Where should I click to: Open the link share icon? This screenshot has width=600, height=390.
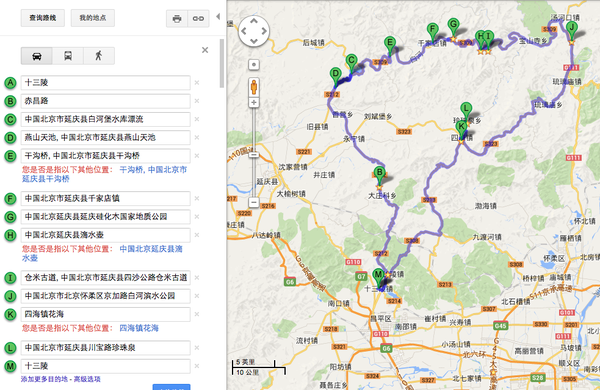pos(198,18)
